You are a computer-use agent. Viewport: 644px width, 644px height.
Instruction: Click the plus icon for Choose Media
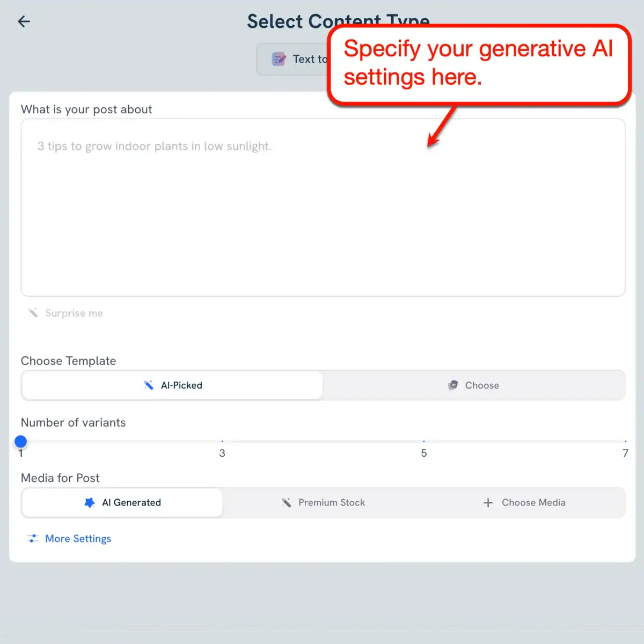(x=488, y=502)
